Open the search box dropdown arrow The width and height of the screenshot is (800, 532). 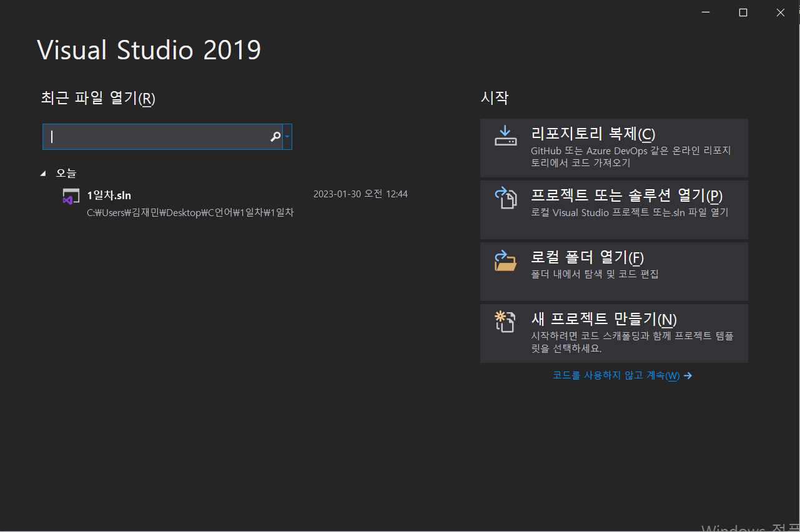pyautogui.click(x=287, y=137)
